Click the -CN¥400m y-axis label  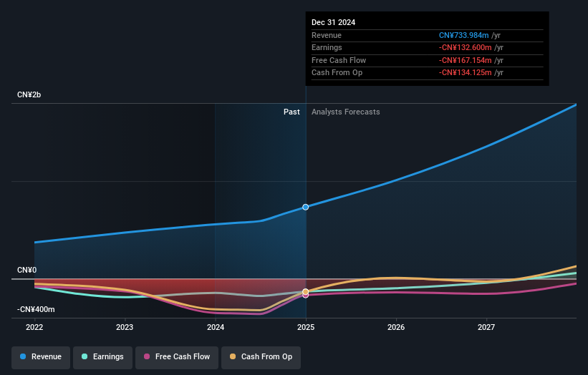(35, 310)
